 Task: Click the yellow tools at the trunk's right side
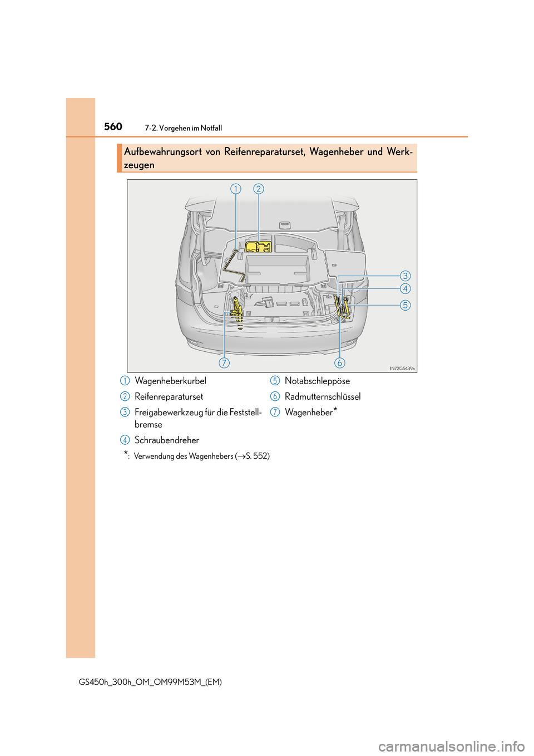pos(342,308)
